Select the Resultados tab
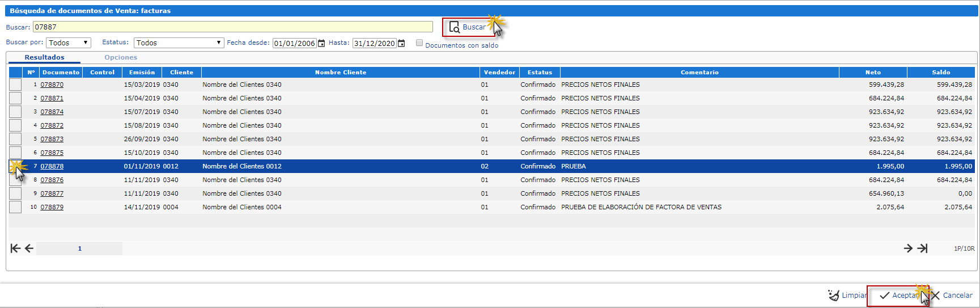Screen dimensions: 980x308 pos(44,57)
